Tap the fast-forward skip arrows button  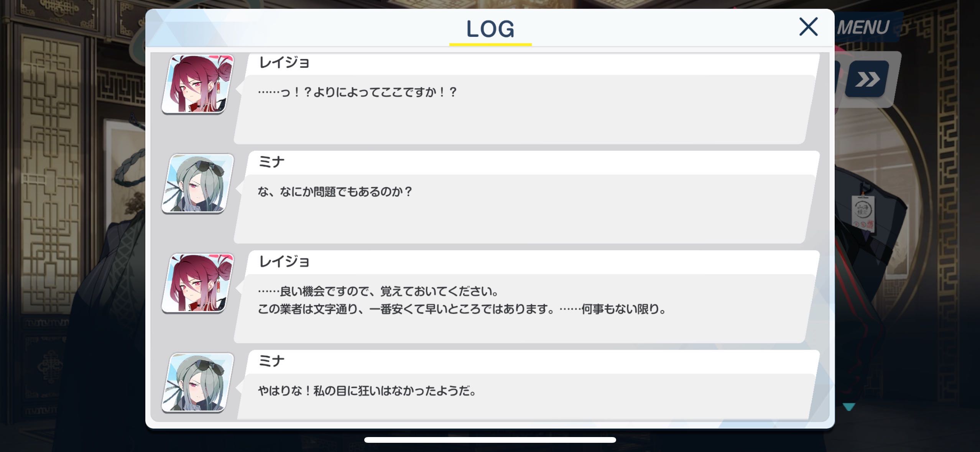867,79
